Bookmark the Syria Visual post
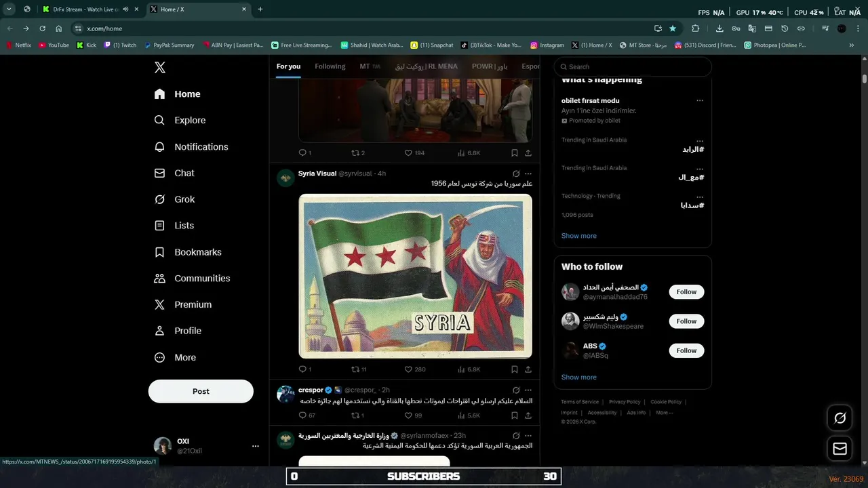Viewport: 868px width, 488px height. [514, 369]
